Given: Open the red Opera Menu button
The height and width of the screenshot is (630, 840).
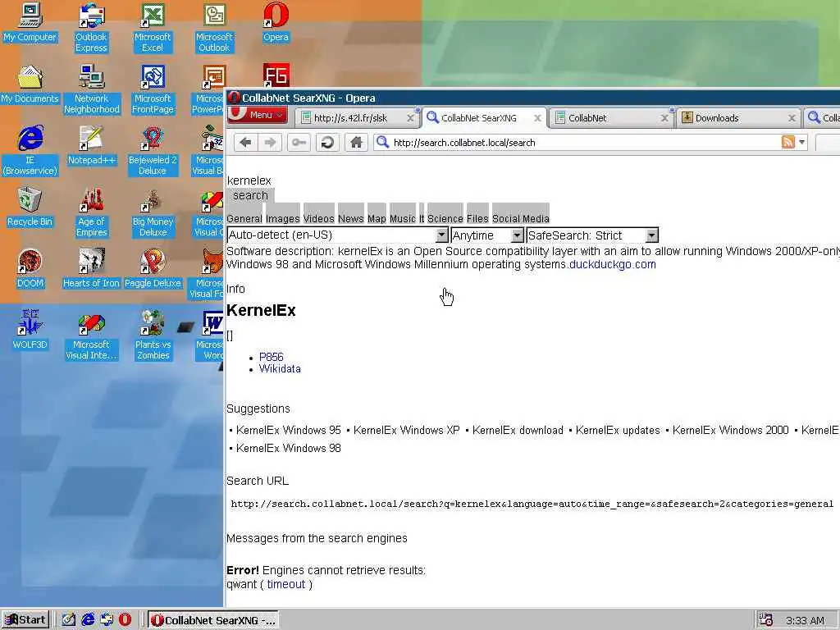Looking at the screenshot, I should (258, 115).
